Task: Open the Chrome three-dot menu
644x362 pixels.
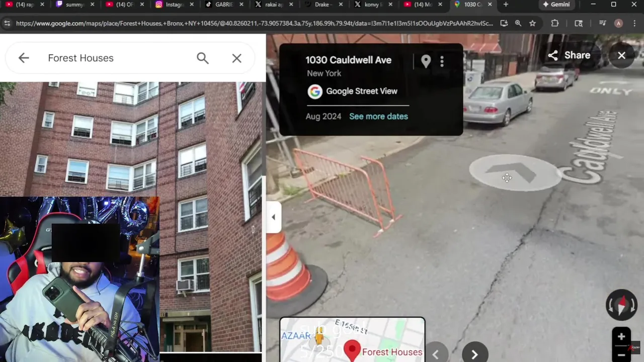Action: tap(634, 23)
